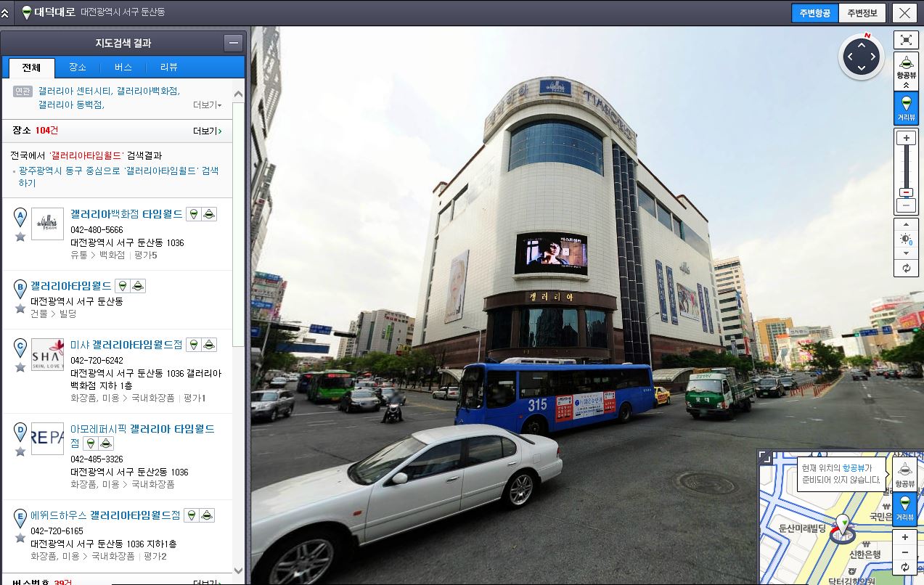Open street view for 갤러리아백화점 타임월드
The width and height of the screenshot is (924, 585).
(x=193, y=213)
